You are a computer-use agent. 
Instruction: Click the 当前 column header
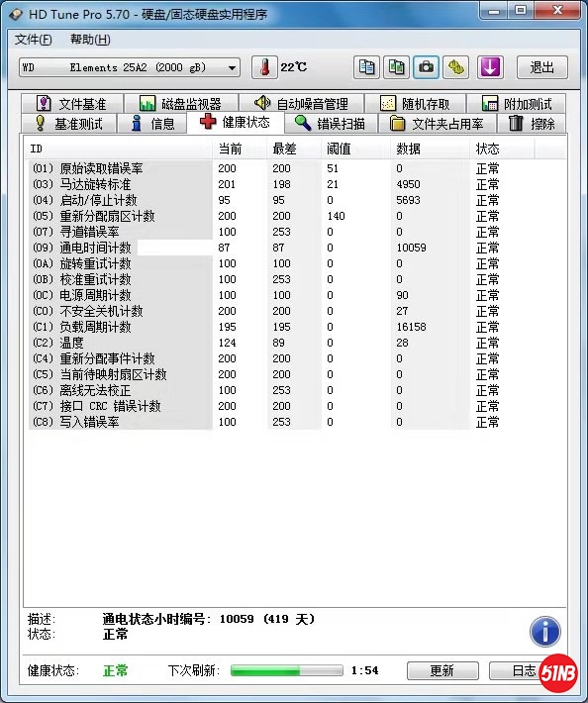click(x=240, y=149)
